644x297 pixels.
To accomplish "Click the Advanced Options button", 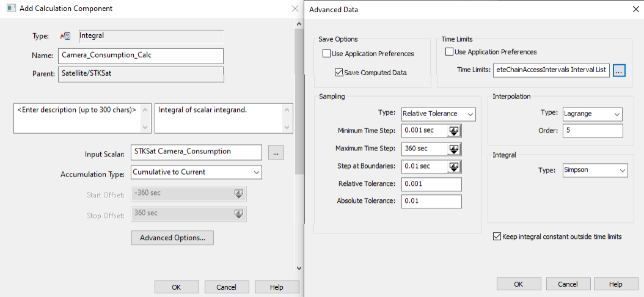I will click(172, 238).
